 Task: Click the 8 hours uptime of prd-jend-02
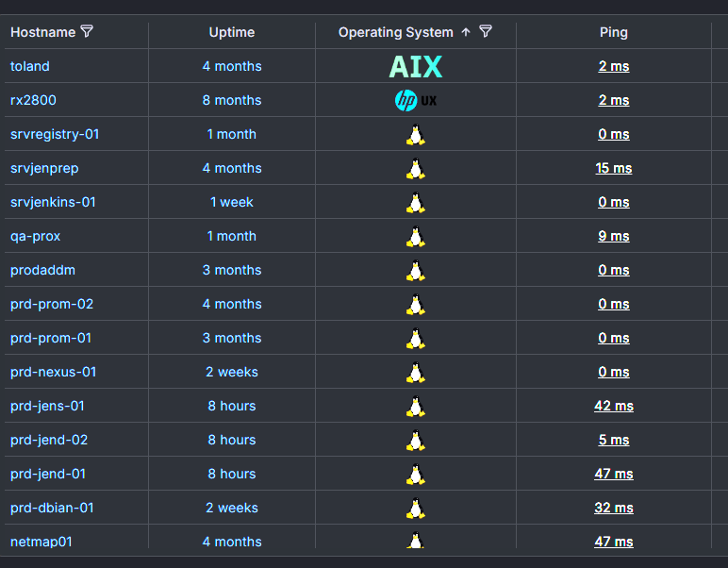click(232, 440)
